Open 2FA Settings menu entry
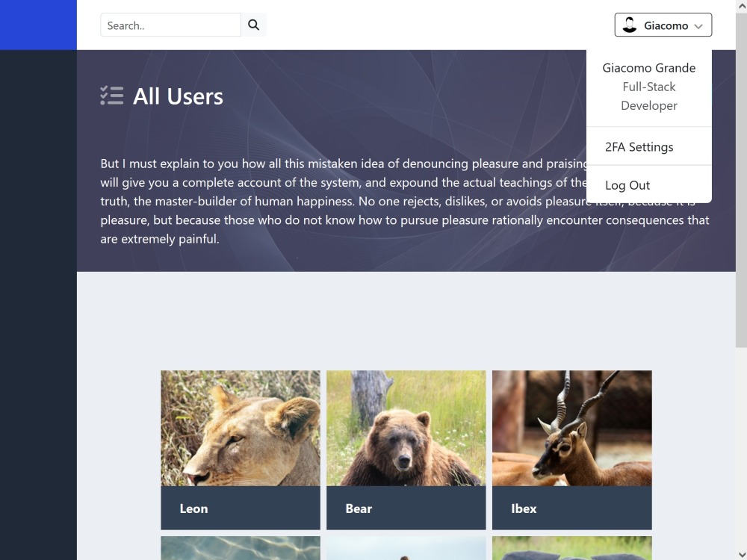The image size is (747, 560). (649, 146)
